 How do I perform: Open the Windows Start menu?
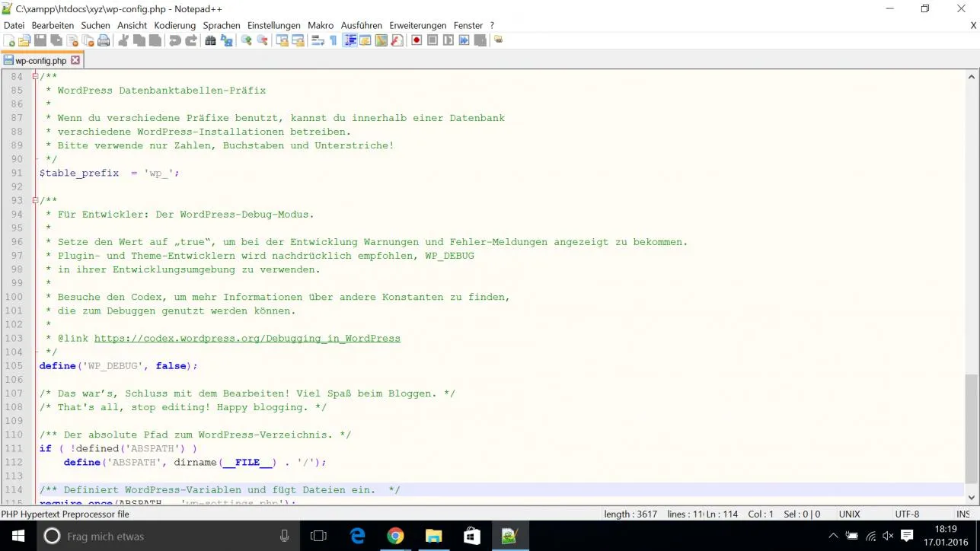click(x=18, y=536)
